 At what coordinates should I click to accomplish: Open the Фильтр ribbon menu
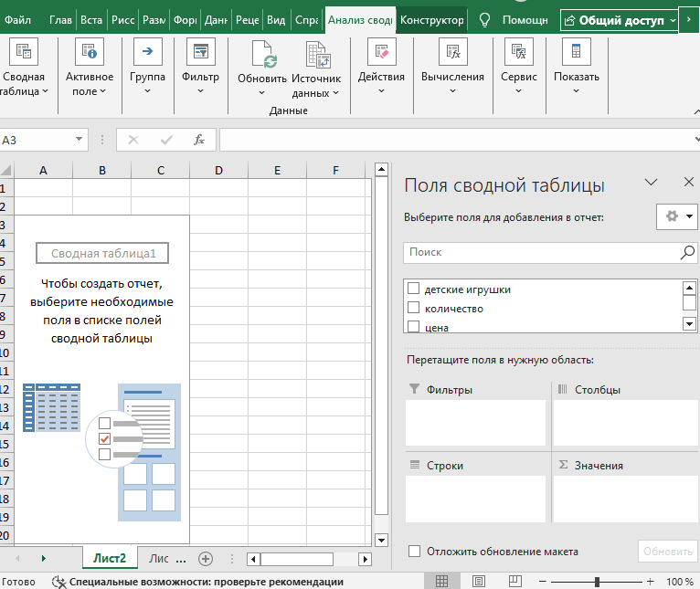[200, 68]
